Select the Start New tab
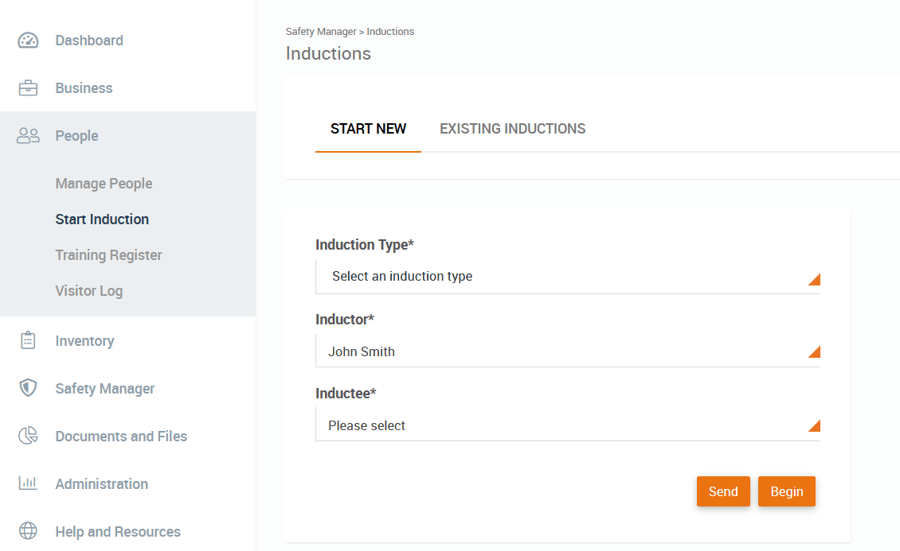 point(368,129)
